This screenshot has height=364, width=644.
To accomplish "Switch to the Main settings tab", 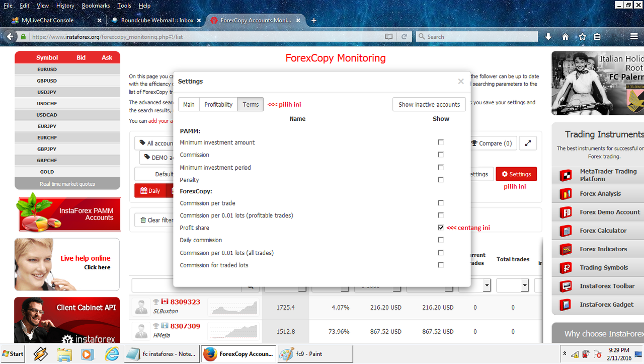I will point(189,104).
